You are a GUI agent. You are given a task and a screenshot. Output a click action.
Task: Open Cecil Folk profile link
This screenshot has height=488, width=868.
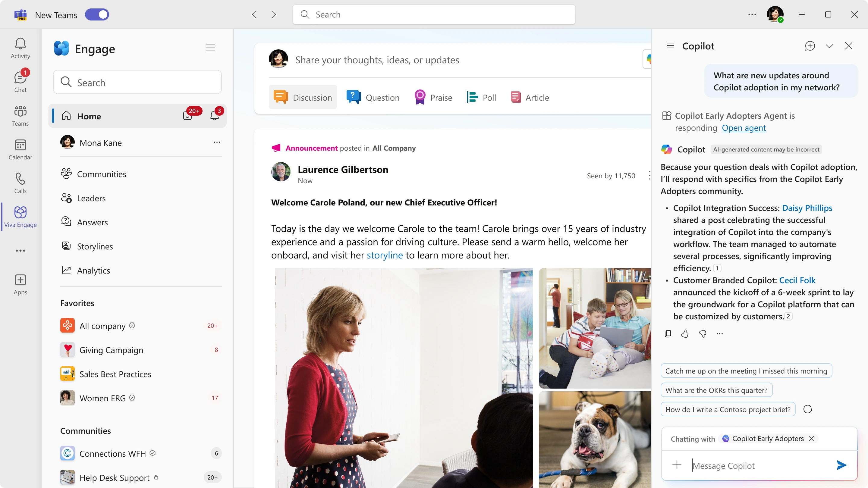click(x=797, y=280)
